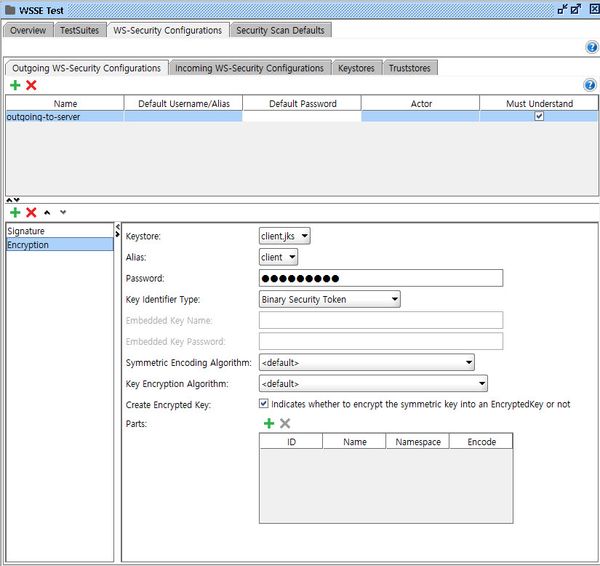The width and height of the screenshot is (600, 566).
Task: Choose a Symmetric Encoding Algorithm from the dropdown
Action: pyautogui.click(x=366, y=362)
